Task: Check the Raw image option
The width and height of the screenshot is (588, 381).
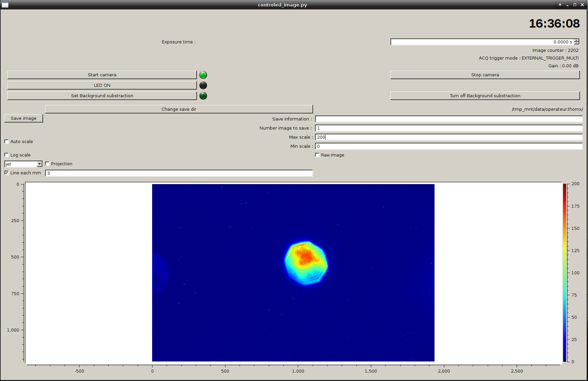Action: tap(317, 155)
